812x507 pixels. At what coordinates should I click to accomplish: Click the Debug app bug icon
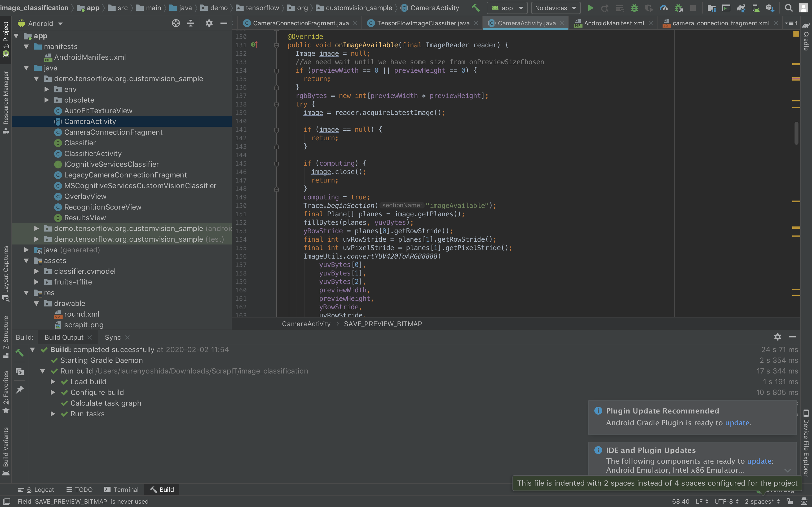(x=634, y=8)
